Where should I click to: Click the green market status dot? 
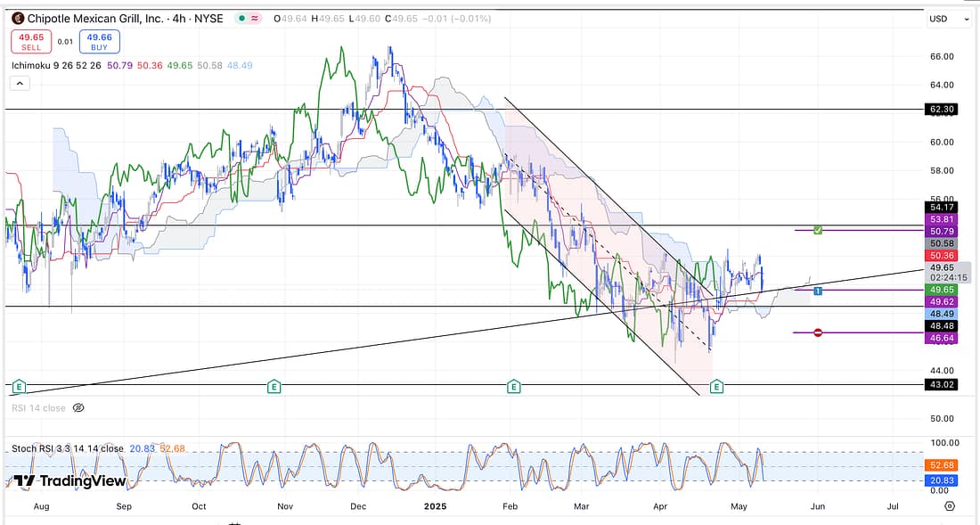click(x=242, y=18)
